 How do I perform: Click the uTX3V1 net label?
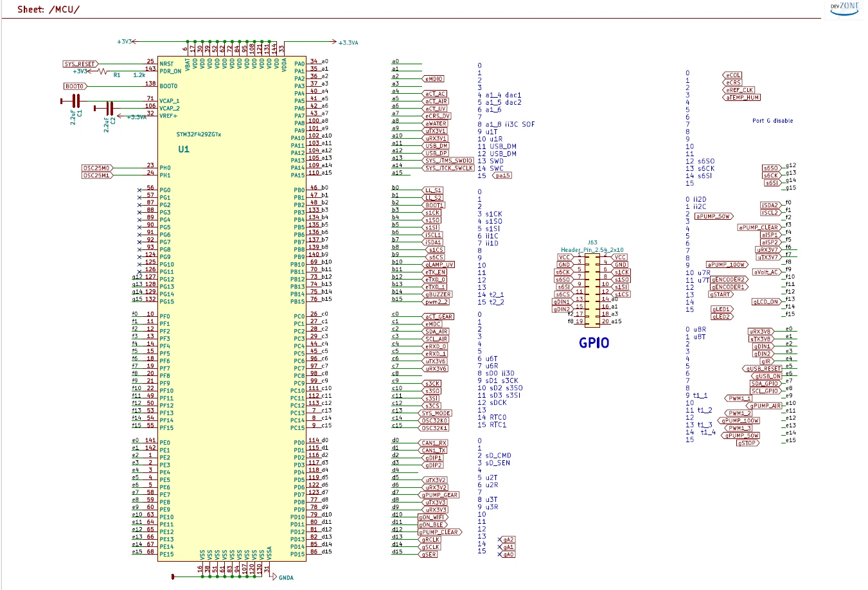435,131
